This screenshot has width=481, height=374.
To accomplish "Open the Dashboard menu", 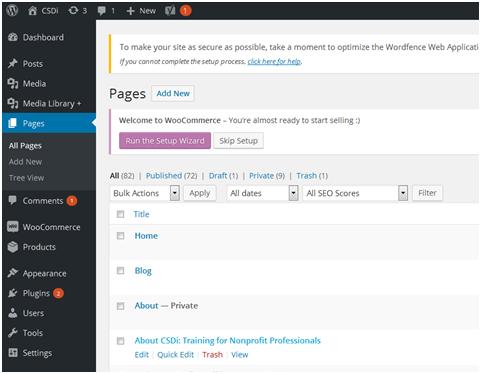I will 49,37.
